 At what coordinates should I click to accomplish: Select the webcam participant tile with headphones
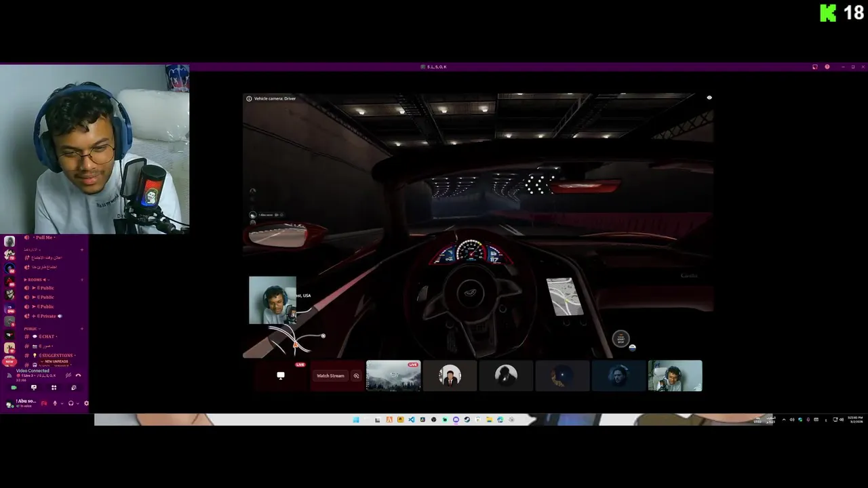click(x=675, y=375)
